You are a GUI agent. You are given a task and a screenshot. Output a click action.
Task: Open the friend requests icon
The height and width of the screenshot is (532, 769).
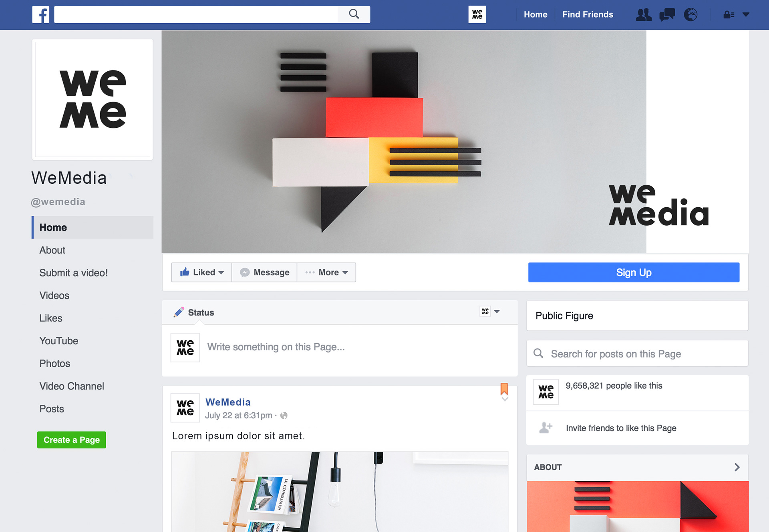click(x=644, y=14)
